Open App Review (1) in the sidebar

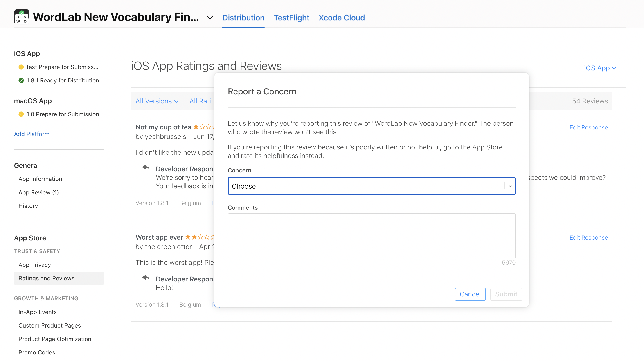(x=38, y=192)
